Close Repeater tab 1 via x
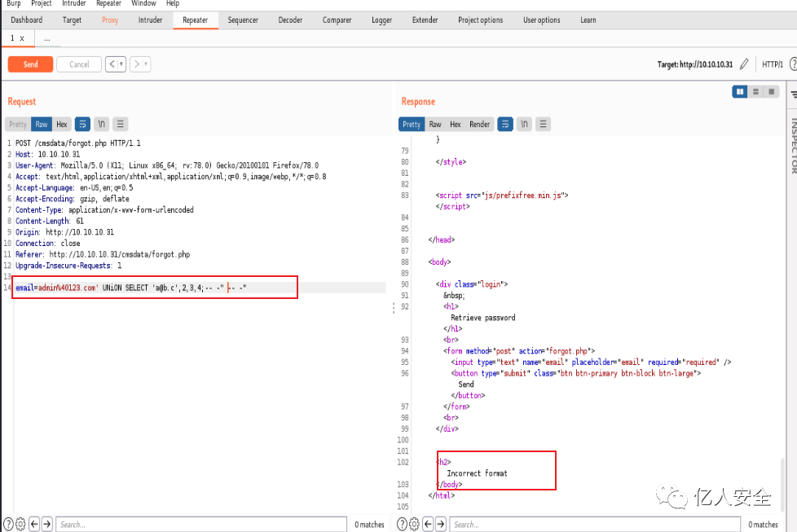The height and width of the screenshot is (532, 797). [22, 38]
